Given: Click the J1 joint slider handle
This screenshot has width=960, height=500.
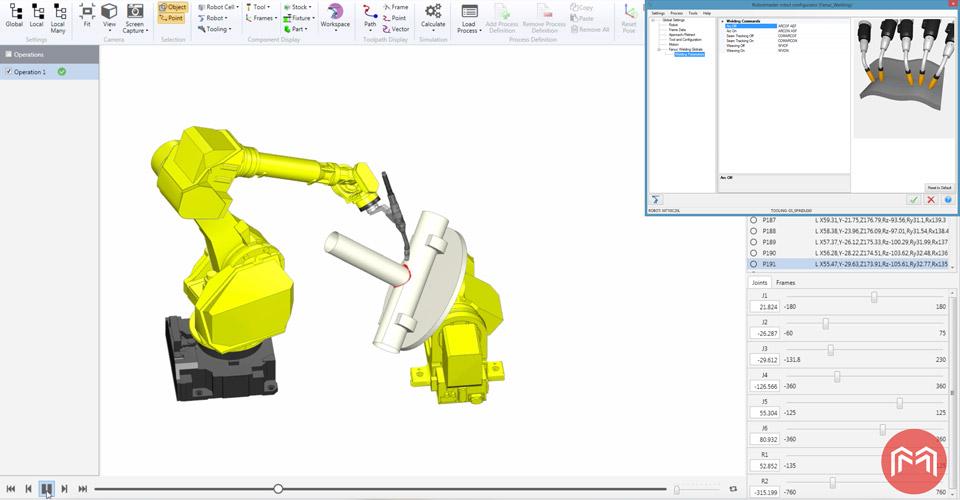Looking at the screenshot, I should click(x=874, y=297).
